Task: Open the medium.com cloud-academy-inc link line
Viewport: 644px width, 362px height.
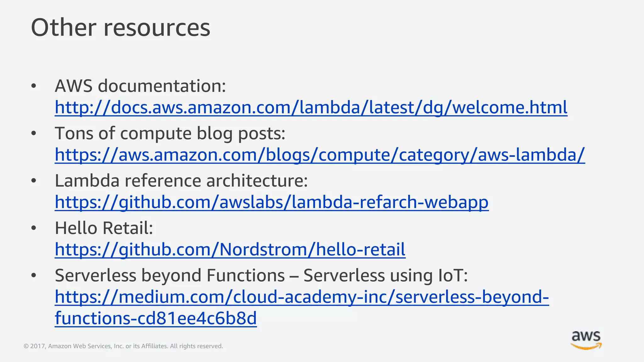Action: (x=302, y=297)
